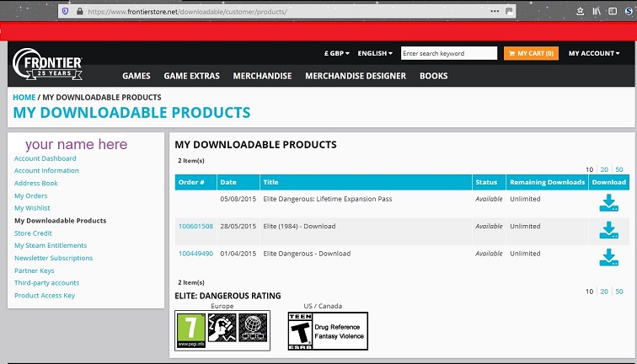The height and width of the screenshot is (364, 637).
Task: Click the Order # column header
Action: click(195, 182)
